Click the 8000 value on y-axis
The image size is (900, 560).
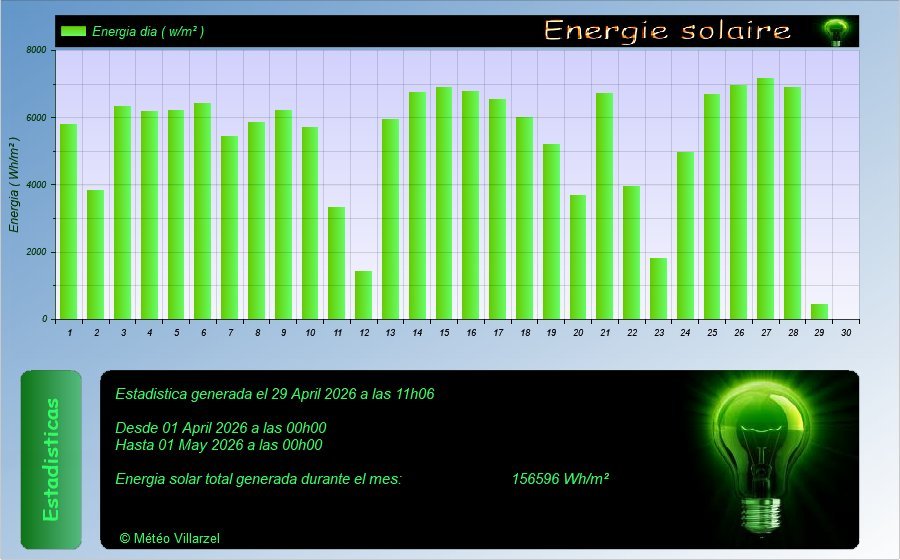click(36, 50)
